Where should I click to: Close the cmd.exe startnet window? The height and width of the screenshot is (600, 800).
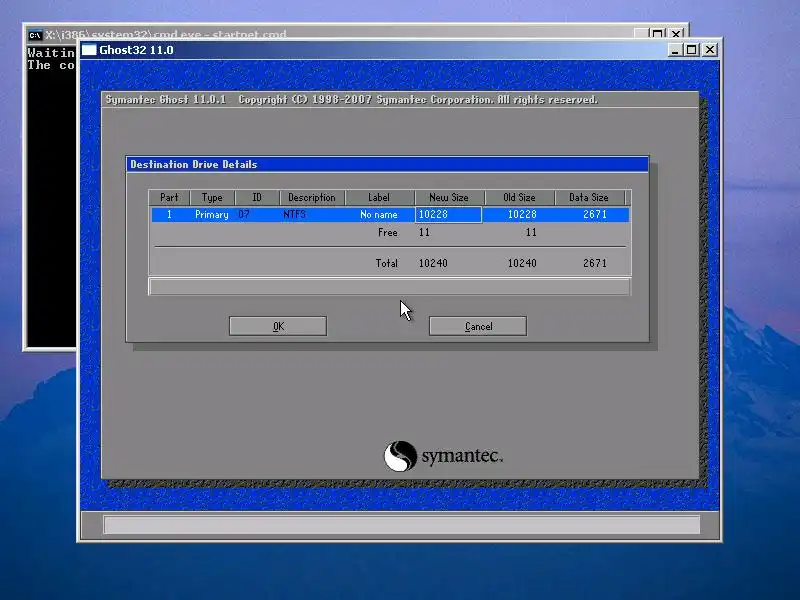tap(676, 34)
